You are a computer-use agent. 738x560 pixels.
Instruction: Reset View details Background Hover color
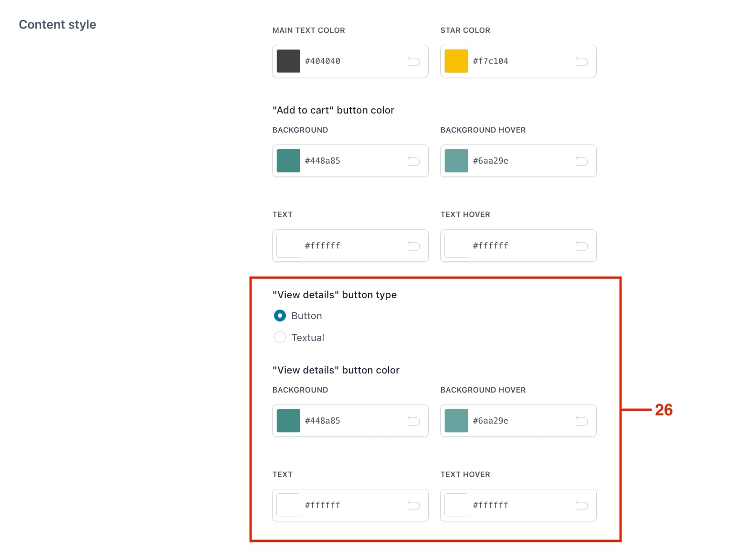(581, 421)
